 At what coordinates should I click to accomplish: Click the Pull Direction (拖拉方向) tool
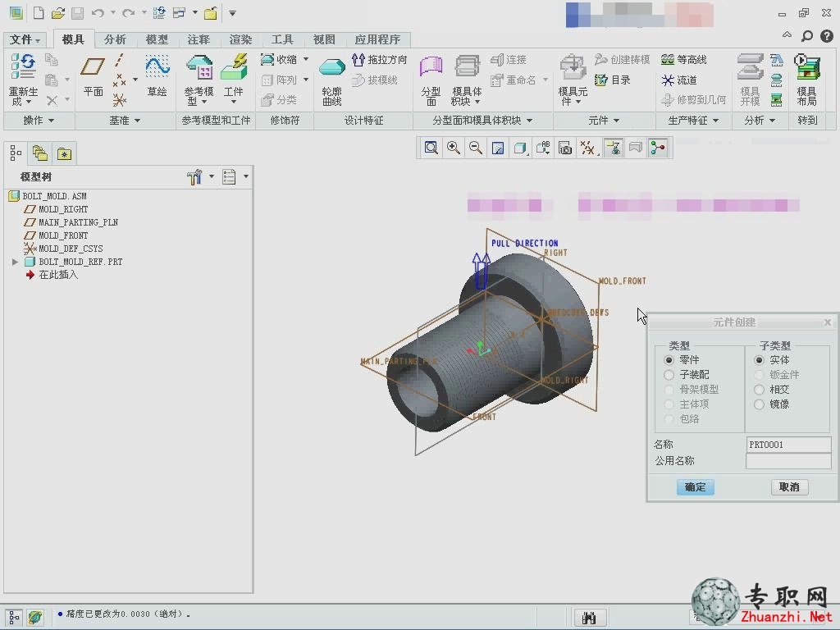(380, 59)
